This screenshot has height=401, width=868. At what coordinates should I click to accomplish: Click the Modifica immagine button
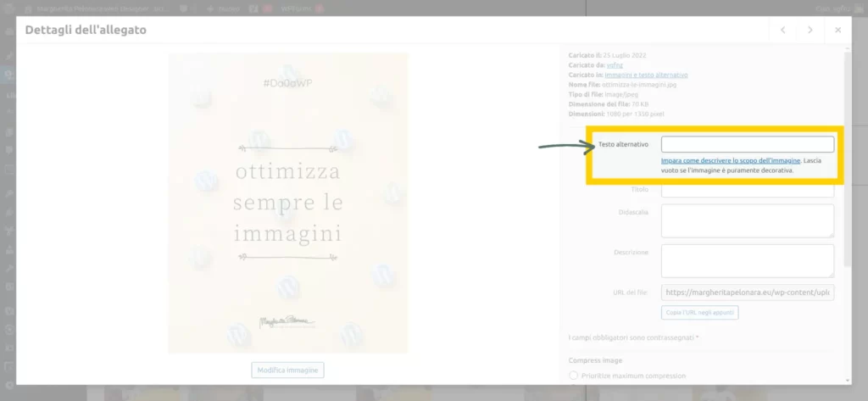tap(287, 370)
